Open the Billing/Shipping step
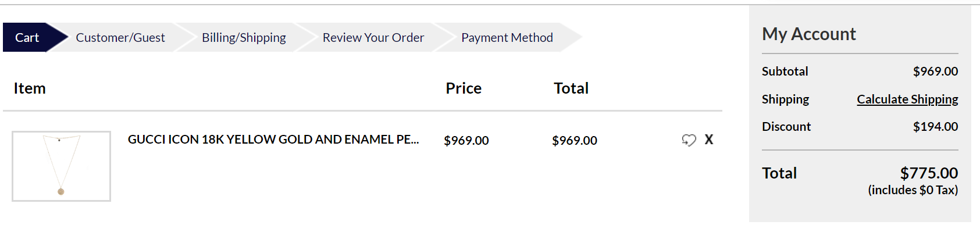The width and height of the screenshot is (980, 232). click(244, 37)
